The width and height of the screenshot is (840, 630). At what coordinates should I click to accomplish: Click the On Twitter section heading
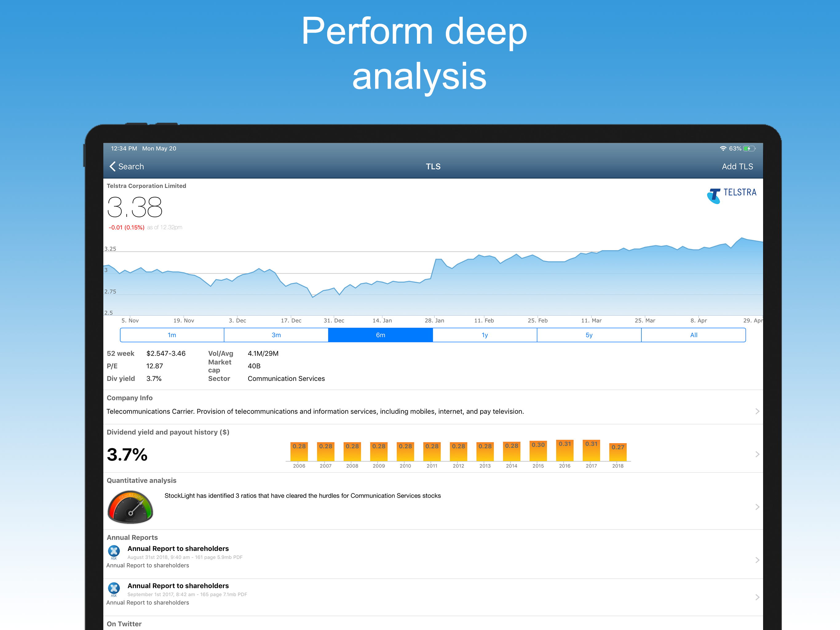(x=124, y=624)
